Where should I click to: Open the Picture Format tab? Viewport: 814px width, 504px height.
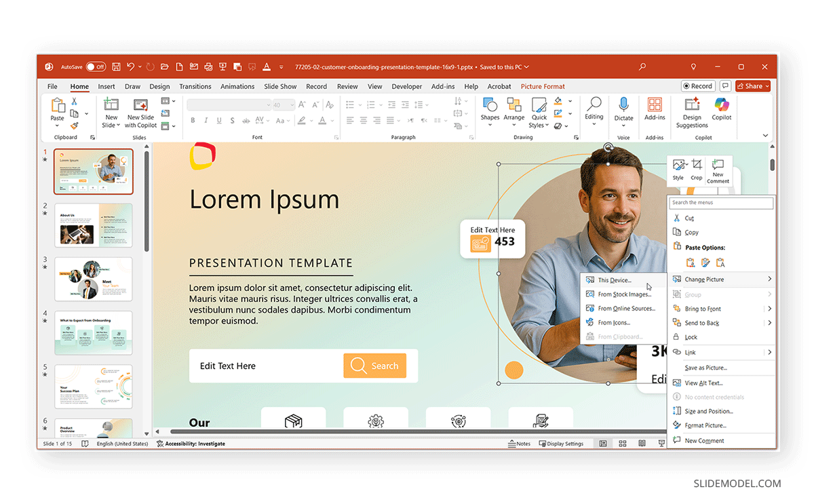coord(543,87)
